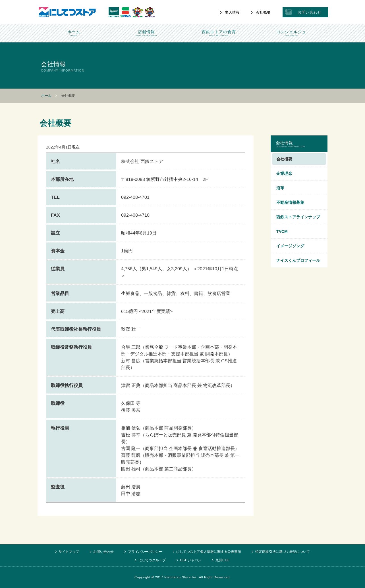Click the 会社概要 page heading
365x588 pixels.
[x=55, y=123]
